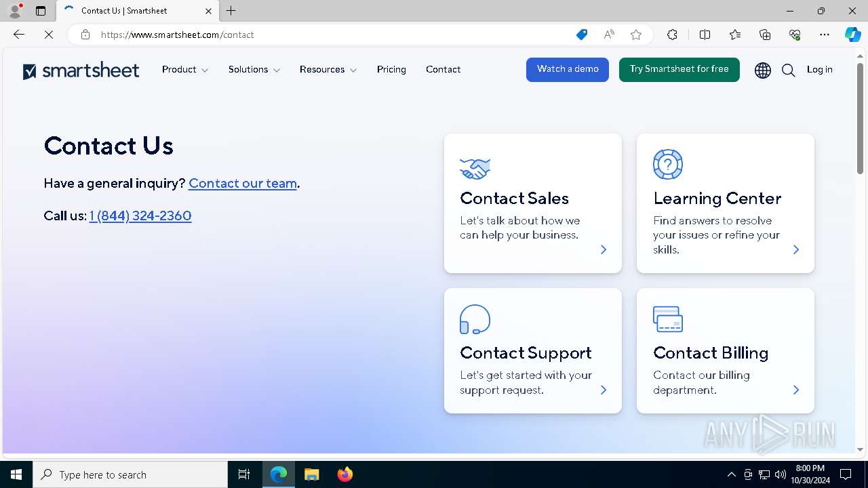This screenshot has height=488, width=868.
Task: Open Edge Settings and more menu
Action: pos(825,35)
